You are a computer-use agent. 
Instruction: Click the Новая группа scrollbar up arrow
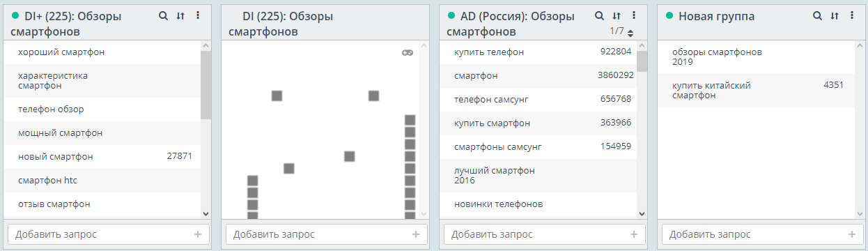point(860,45)
